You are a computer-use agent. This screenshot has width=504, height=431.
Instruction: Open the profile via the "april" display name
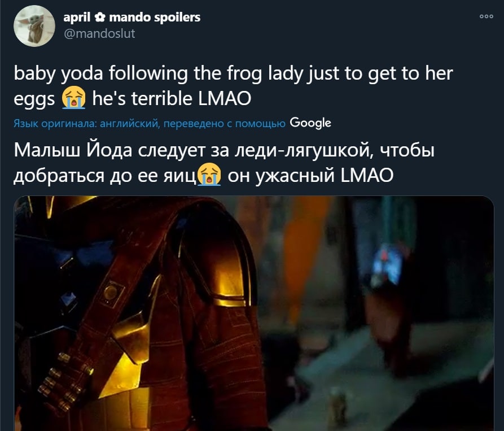[x=77, y=18]
